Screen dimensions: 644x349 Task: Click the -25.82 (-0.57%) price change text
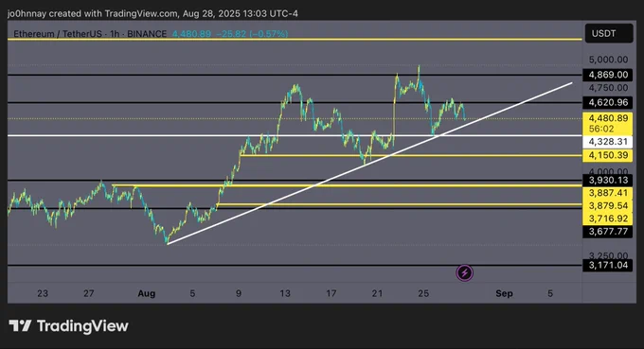click(252, 34)
